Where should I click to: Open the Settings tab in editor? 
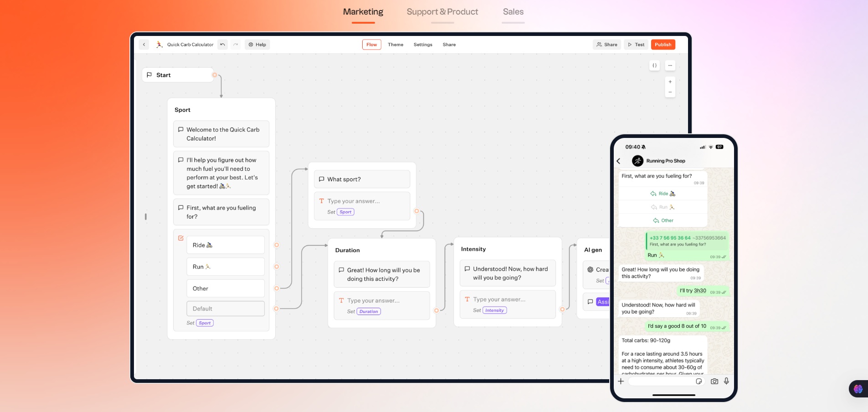423,45
